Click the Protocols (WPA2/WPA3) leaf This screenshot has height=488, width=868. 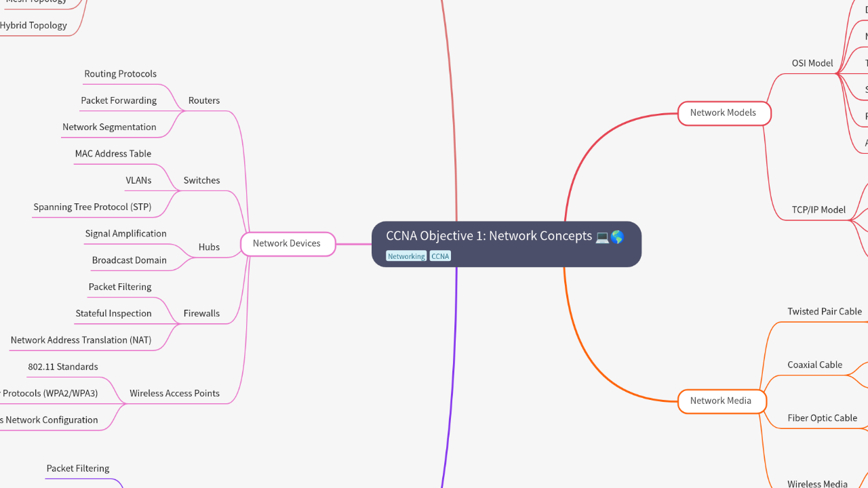click(x=49, y=393)
